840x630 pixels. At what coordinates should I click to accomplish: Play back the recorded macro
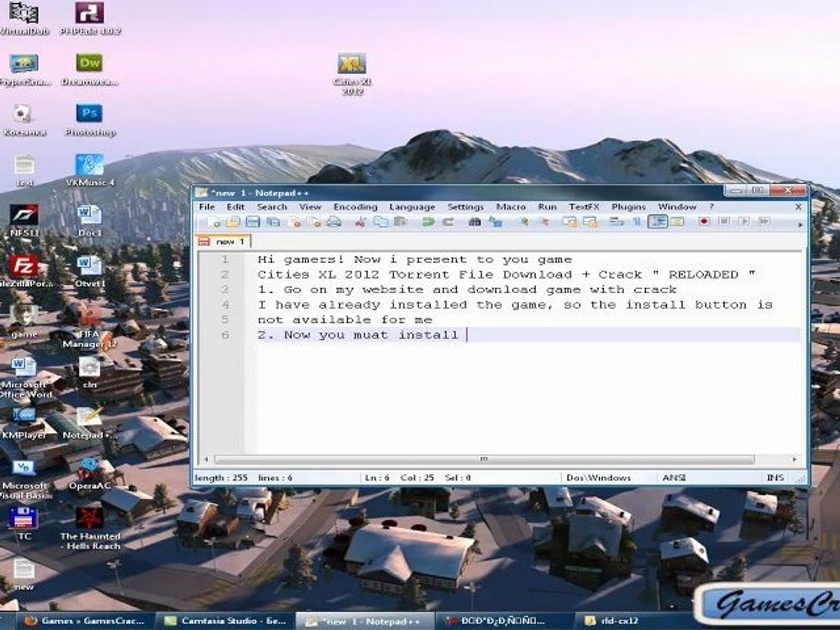[x=744, y=222]
